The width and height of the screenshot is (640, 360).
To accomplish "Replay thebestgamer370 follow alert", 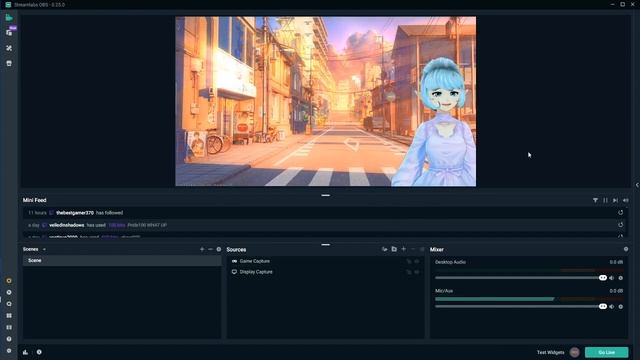I will click(x=620, y=213).
